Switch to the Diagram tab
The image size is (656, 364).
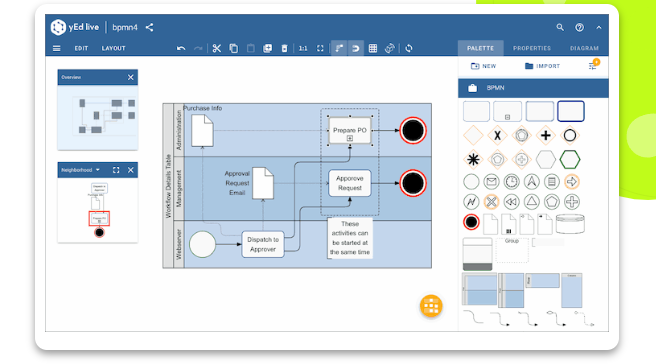[584, 48]
